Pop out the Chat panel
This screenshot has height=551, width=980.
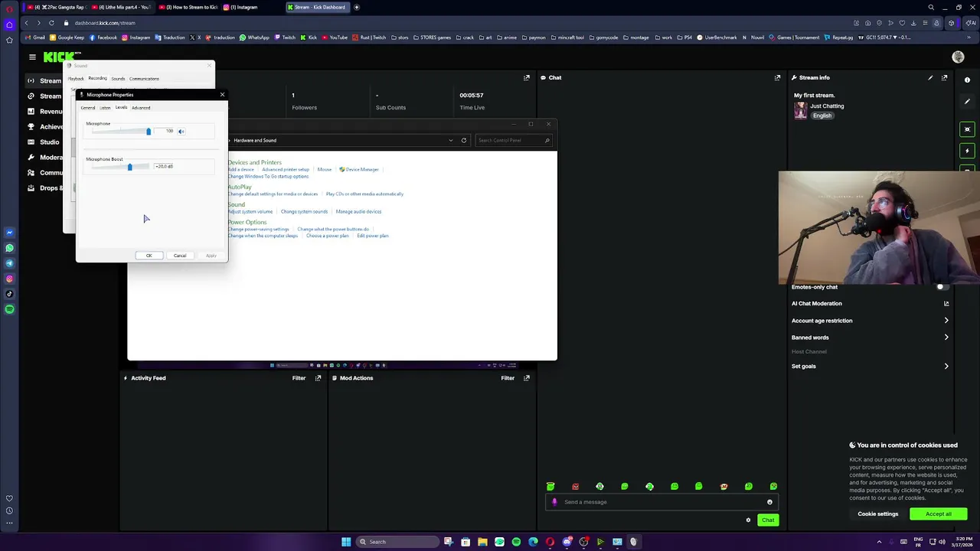pos(777,77)
